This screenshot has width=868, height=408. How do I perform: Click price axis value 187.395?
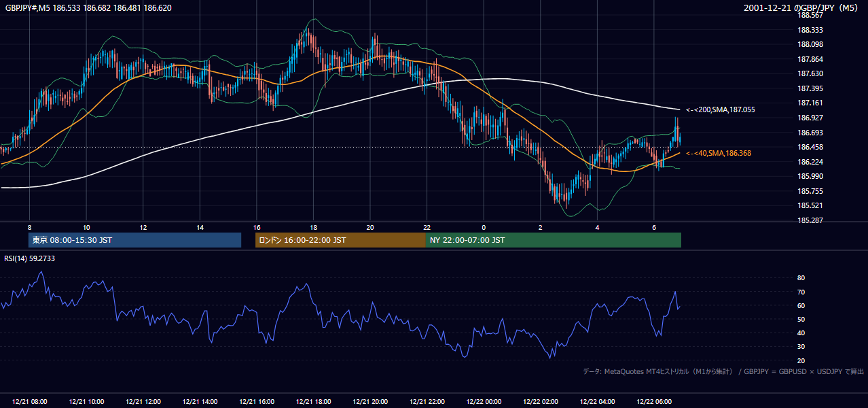point(810,88)
